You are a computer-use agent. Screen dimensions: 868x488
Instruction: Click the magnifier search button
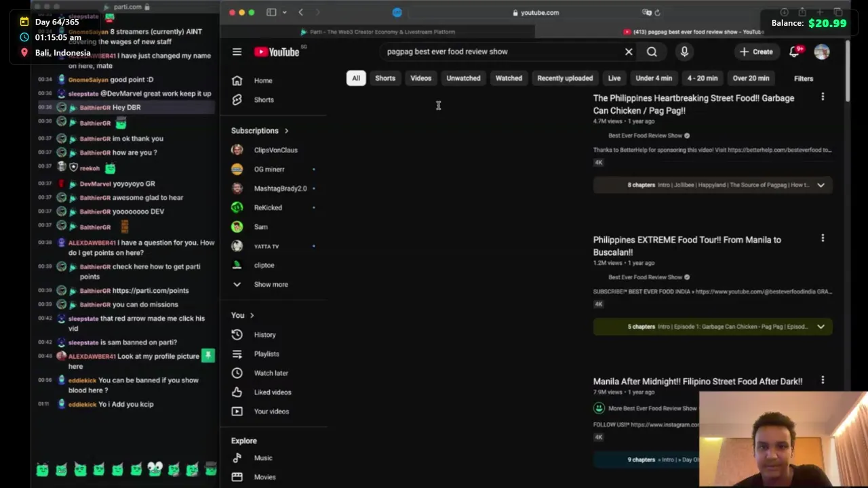652,52
